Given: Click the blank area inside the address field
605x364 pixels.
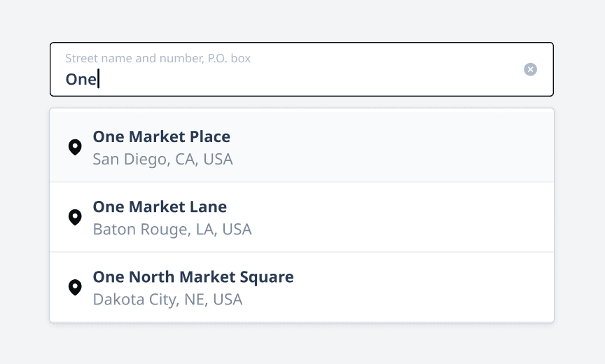Looking at the screenshot, I should coord(309,79).
